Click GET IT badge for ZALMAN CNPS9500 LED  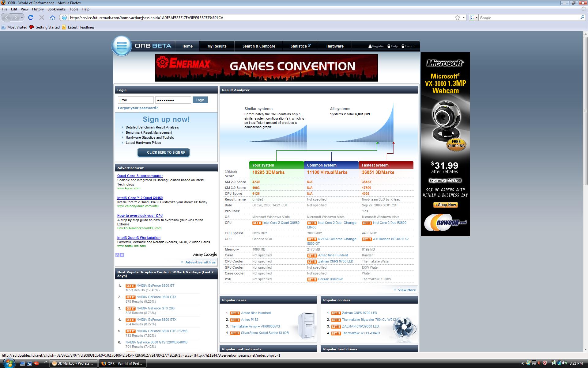tap(336, 327)
